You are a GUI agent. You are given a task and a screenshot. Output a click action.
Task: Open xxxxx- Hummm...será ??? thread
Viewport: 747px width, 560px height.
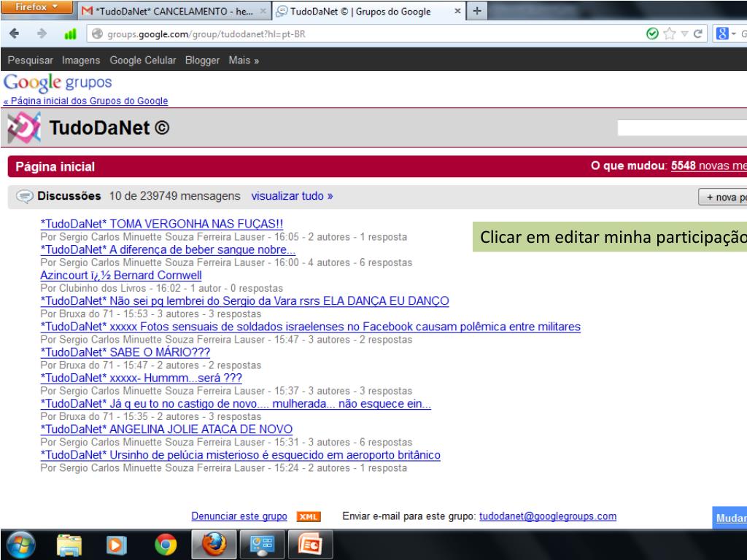pos(141,378)
